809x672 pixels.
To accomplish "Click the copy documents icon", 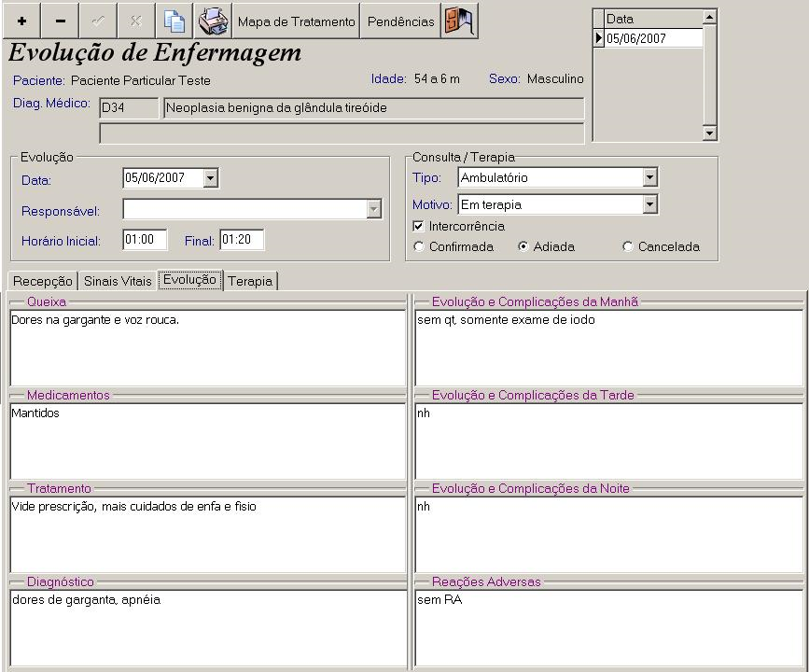I will tap(174, 21).
